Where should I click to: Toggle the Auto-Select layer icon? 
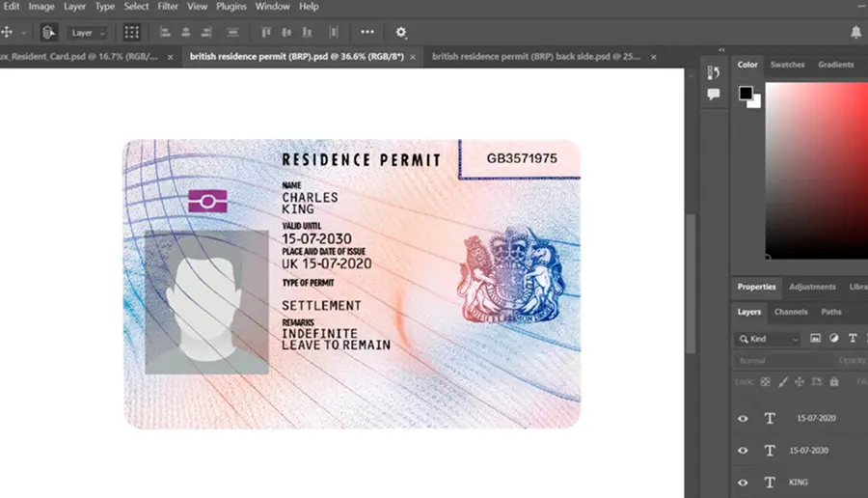pos(49,33)
